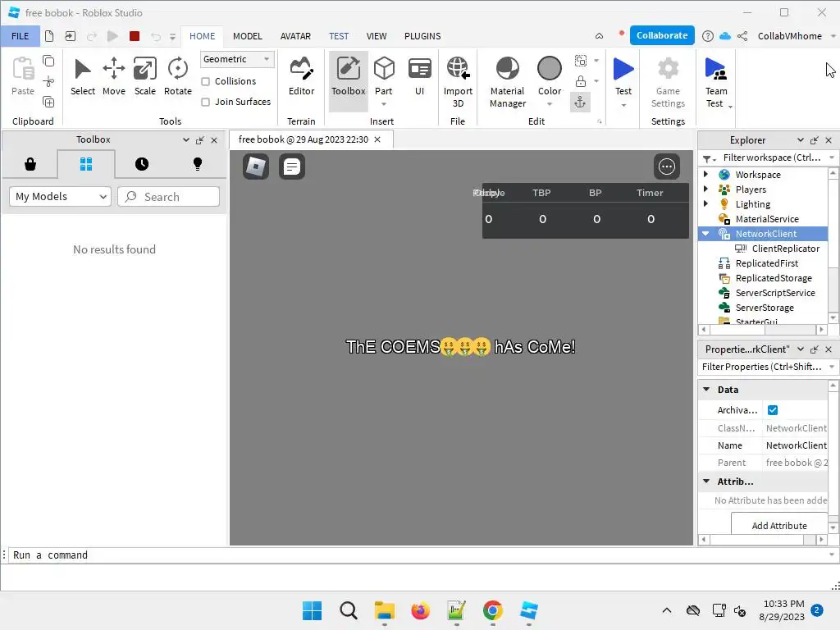Collapse the Attributes section
Image resolution: width=840 pixels, height=630 pixels.
point(706,481)
